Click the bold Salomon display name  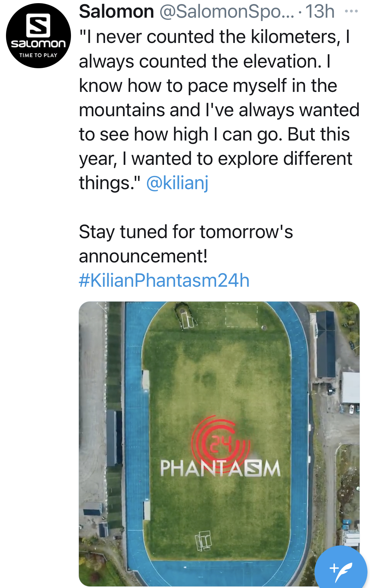tap(116, 12)
